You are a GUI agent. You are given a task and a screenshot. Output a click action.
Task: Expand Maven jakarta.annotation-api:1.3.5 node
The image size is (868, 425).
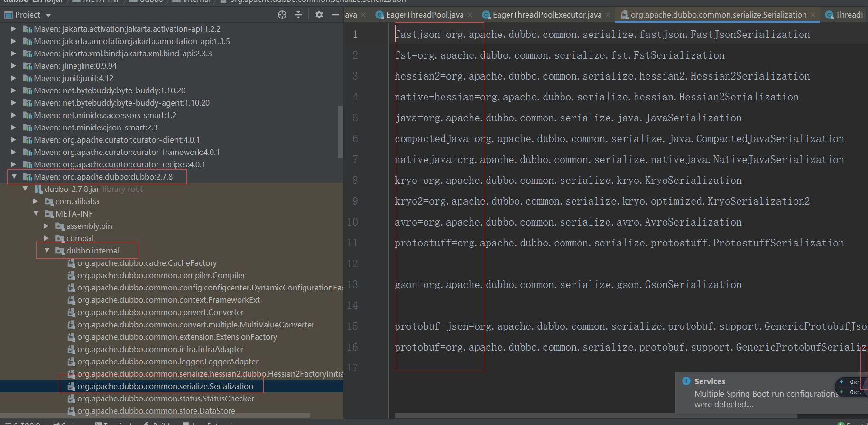pos(14,41)
